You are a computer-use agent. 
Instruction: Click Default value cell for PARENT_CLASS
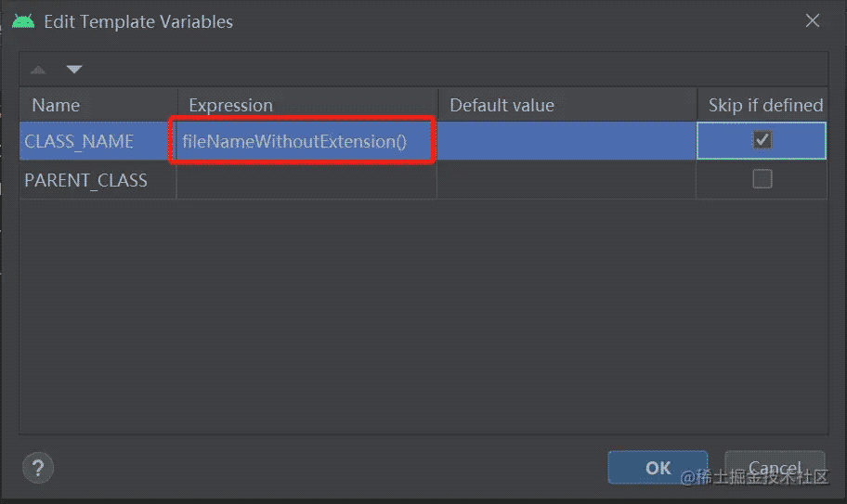point(567,180)
